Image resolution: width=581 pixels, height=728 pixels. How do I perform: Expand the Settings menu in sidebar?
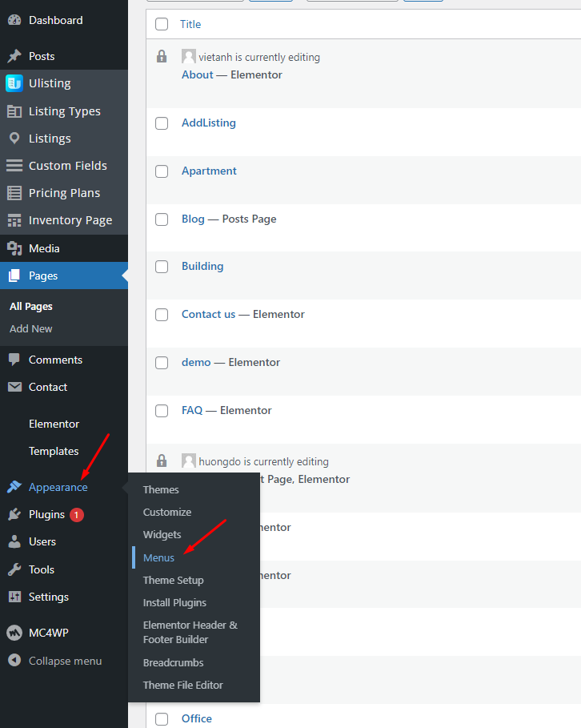coord(48,597)
